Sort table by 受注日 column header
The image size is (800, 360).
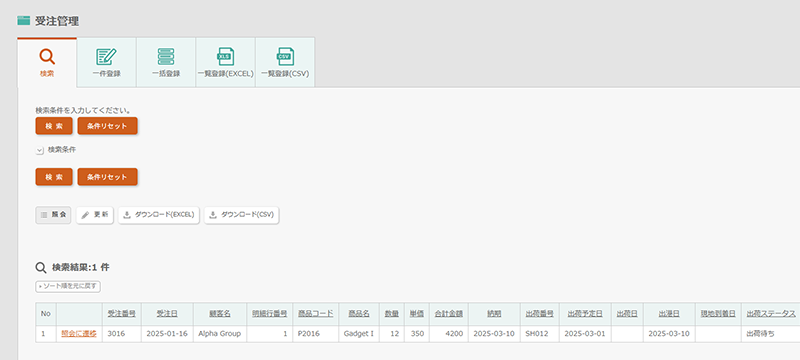point(167,314)
